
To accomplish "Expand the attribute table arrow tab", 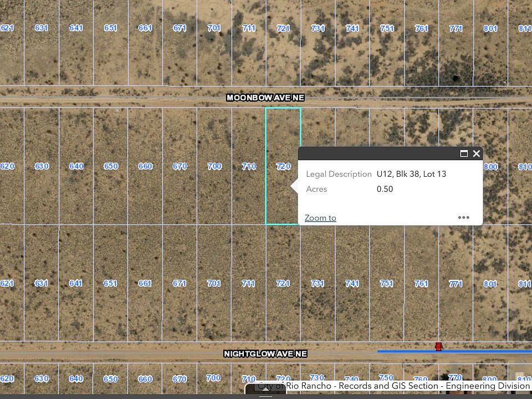I will (265, 390).
